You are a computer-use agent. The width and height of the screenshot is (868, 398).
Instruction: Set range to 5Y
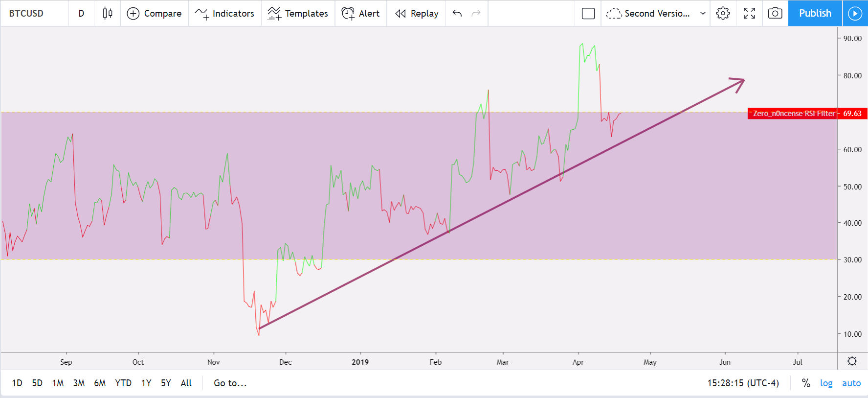[x=166, y=383]
